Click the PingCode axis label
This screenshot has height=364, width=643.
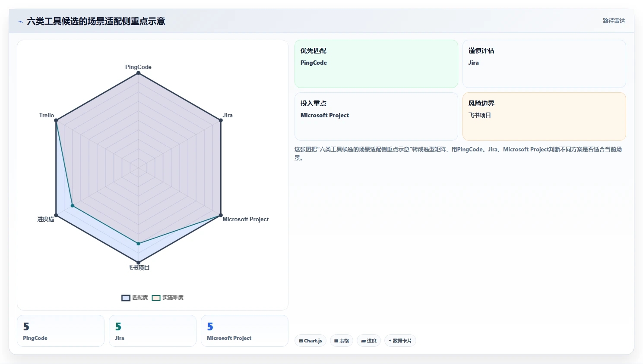[x=138, y=67]
